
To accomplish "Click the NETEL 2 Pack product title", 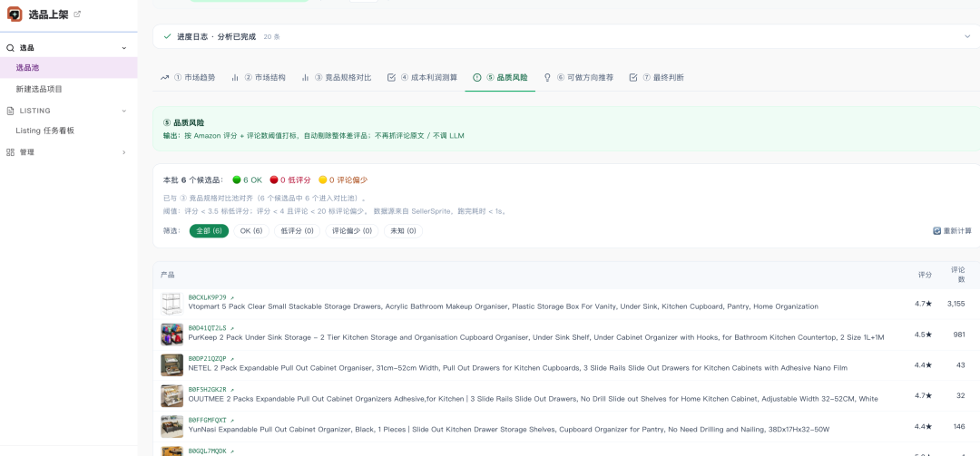I will [x=517, y=368].
